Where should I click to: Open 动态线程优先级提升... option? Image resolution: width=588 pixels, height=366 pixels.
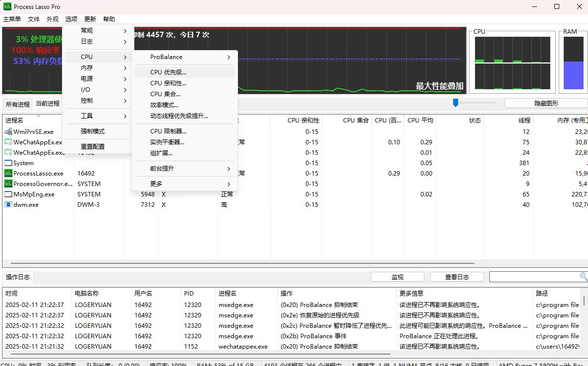pyautogui.click(x=184, y=116)
